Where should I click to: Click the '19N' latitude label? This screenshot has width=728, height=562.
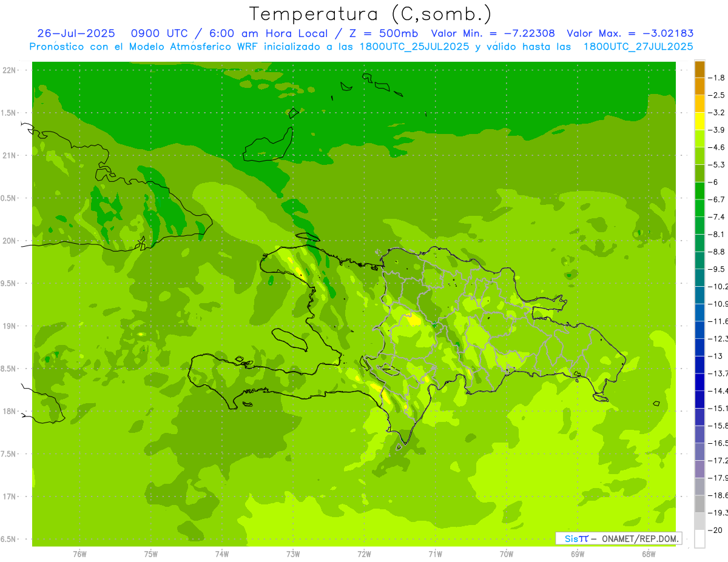click(10, 326)
